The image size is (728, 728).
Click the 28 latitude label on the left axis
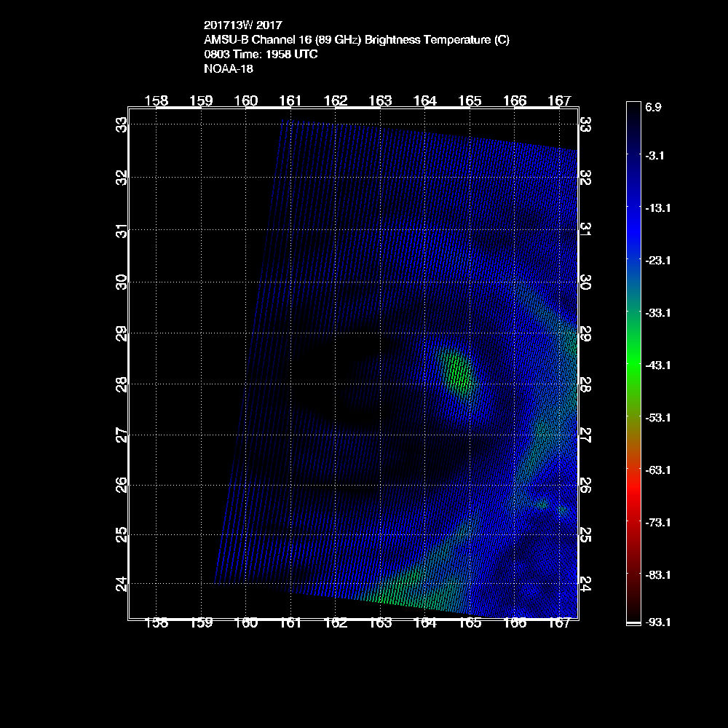click(122, 384)
